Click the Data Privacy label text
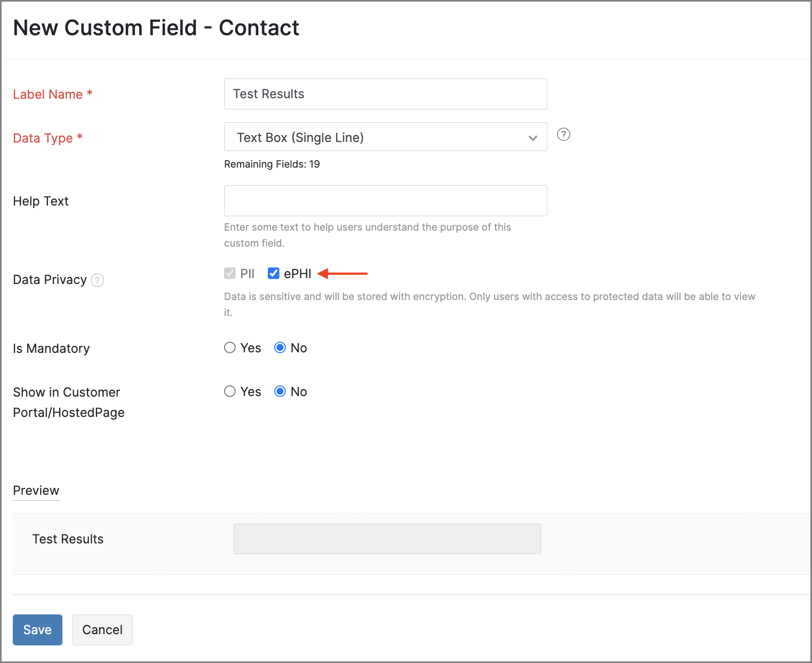Image resolution: width=812 pixels, height=663 pixels. coord(50,280)
